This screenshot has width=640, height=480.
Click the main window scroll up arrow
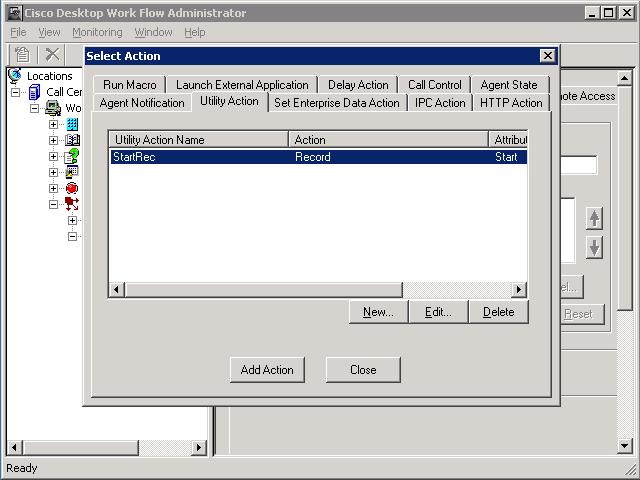pyautogui.click(x=624, y=78)
